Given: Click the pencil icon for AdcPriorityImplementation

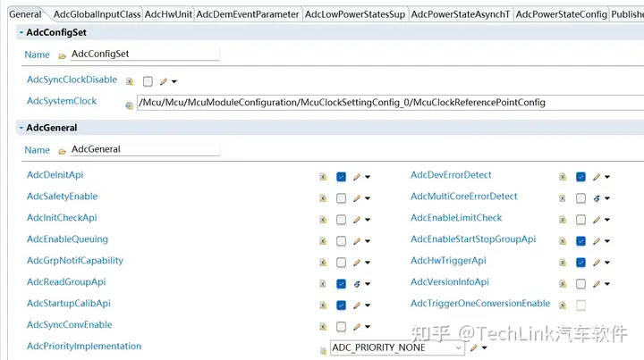Looking at the screenshot, I should 474,348.
